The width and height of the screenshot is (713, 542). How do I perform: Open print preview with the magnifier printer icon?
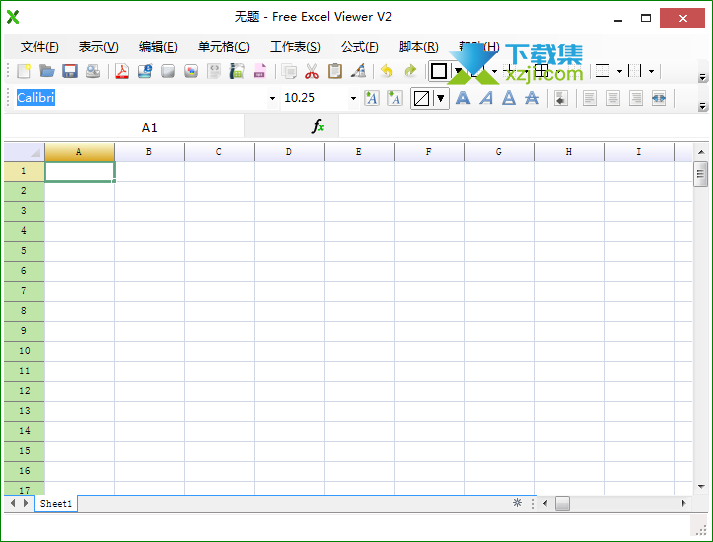pyautogui.click(x=93, y=71)
